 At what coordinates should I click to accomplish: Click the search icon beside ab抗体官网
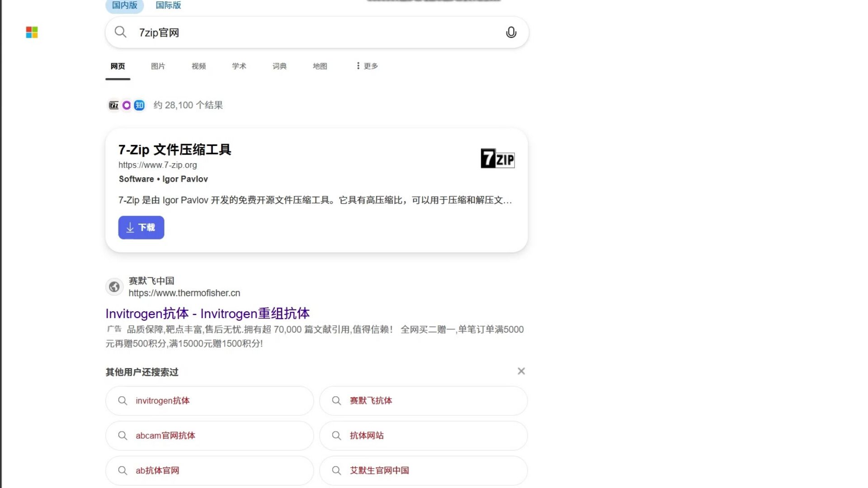[123, 470]
